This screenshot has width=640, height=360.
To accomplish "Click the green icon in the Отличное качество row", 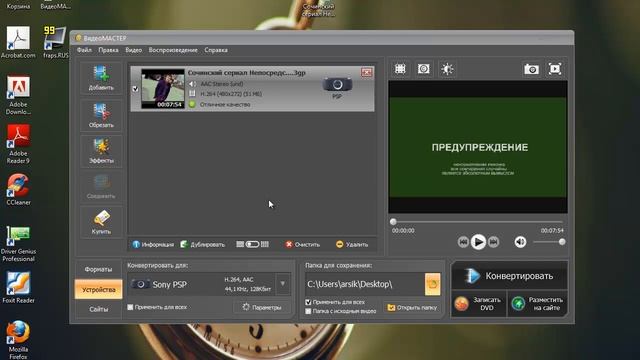I will click(x=192, y=104).
